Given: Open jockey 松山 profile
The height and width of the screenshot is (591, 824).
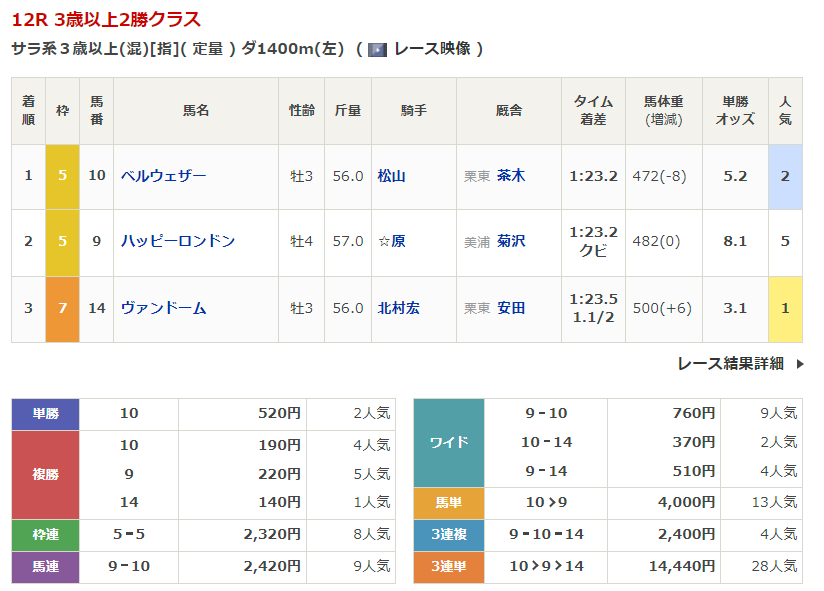Looking at the screenshot, I should 392,176.
